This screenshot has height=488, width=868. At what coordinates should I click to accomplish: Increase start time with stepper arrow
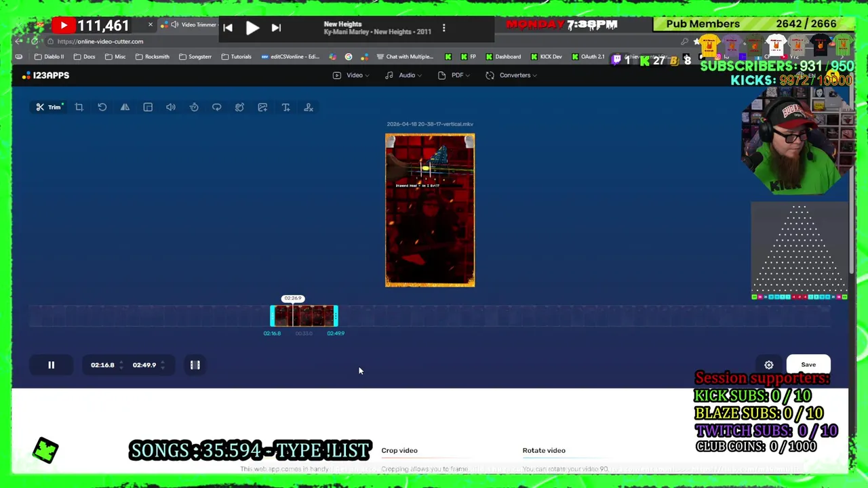(121, 362)
